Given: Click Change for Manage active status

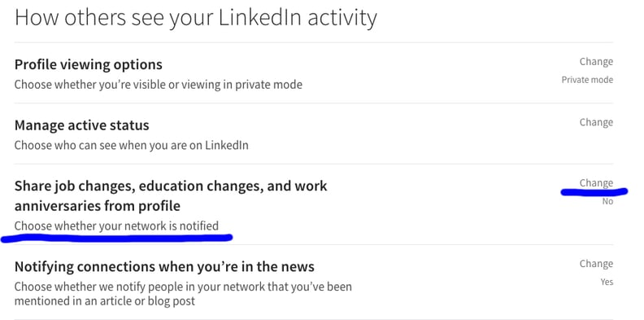Looking at the screenshot, I should (596, 123).
